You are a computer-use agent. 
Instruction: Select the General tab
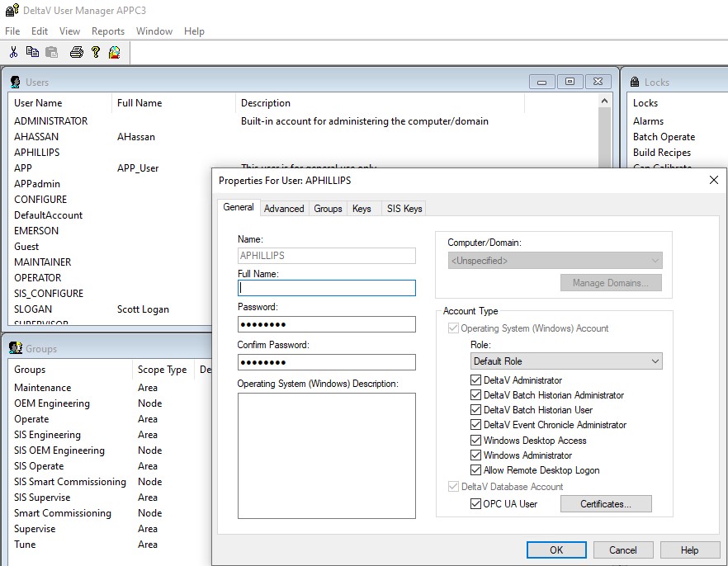point(239,207)
